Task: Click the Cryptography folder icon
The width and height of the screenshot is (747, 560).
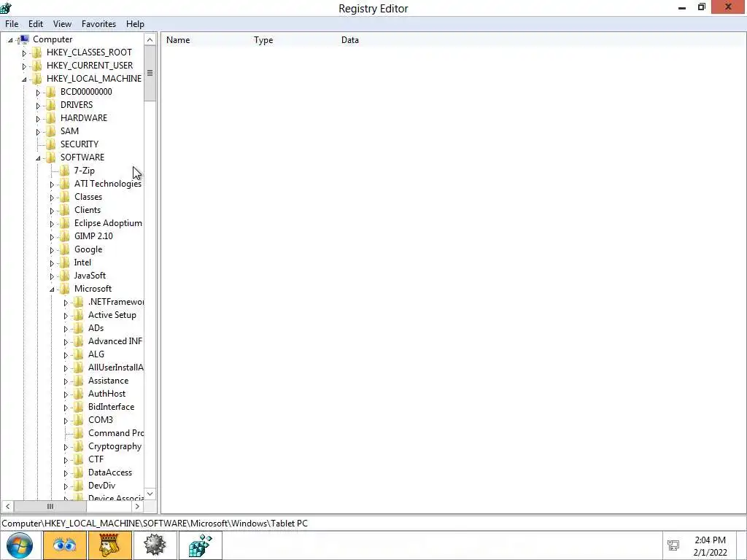Action: pyautogui.click(x=79, y=446)
